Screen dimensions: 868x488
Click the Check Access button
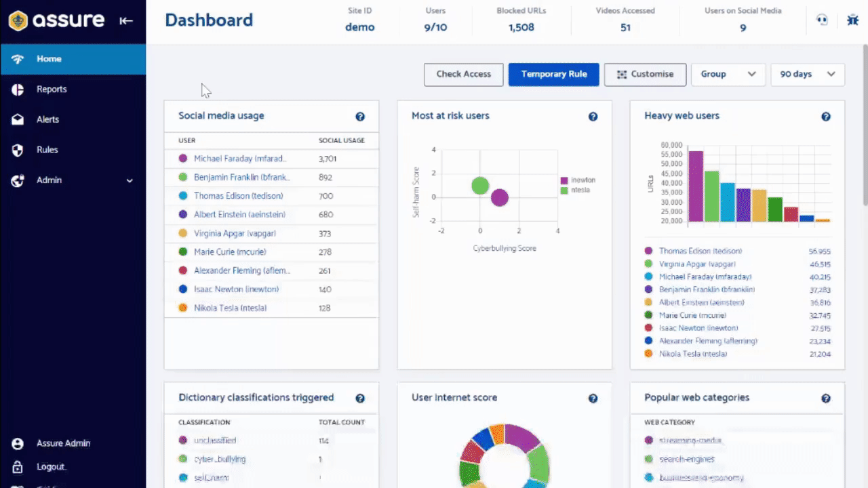tap(464, 75)
